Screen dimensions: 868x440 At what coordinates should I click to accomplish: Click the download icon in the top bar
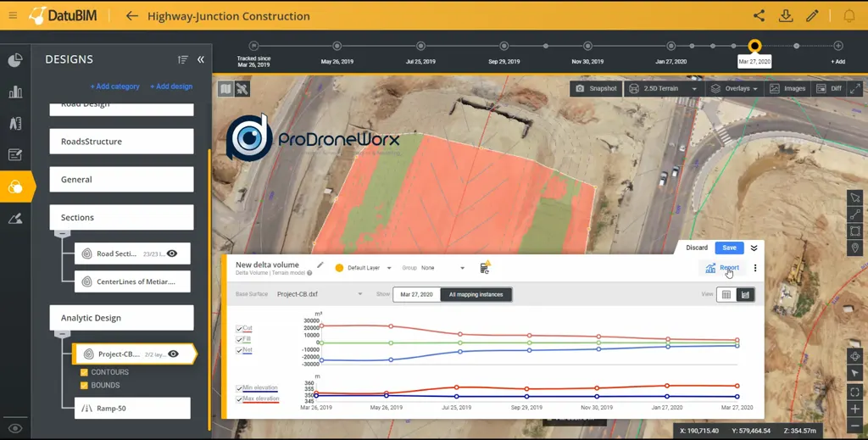coord(786,15)
